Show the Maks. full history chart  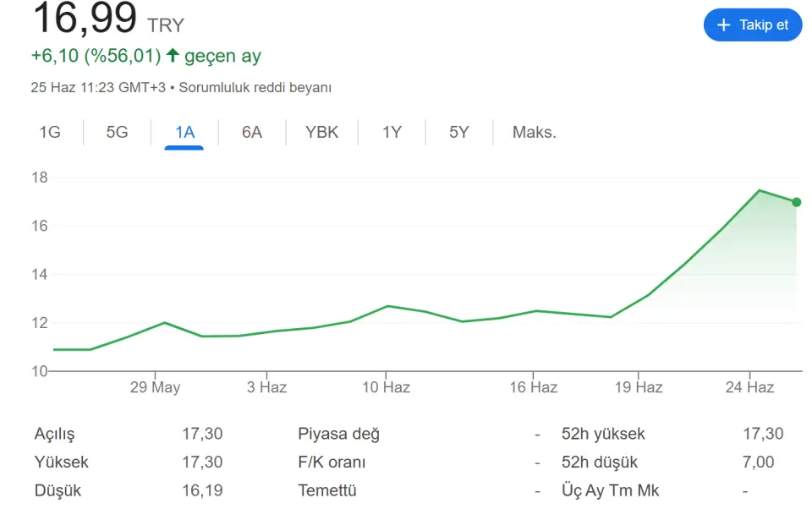point(535,132)
